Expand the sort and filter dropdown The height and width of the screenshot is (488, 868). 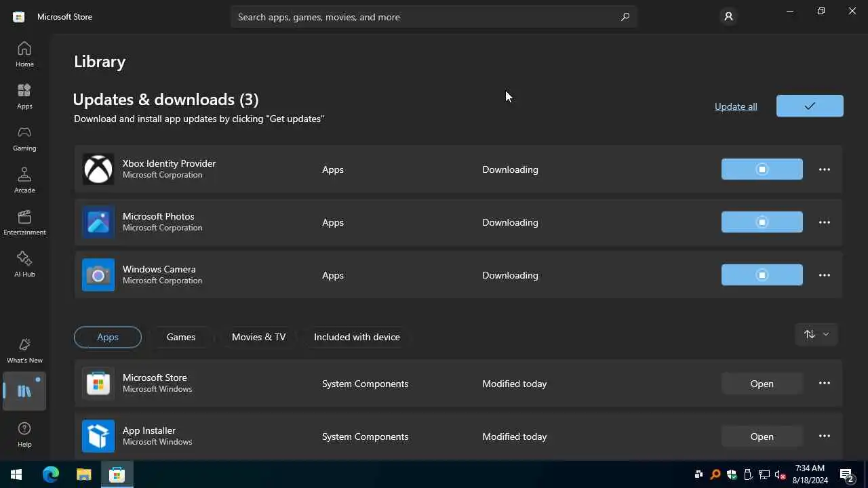click(816, 334)
